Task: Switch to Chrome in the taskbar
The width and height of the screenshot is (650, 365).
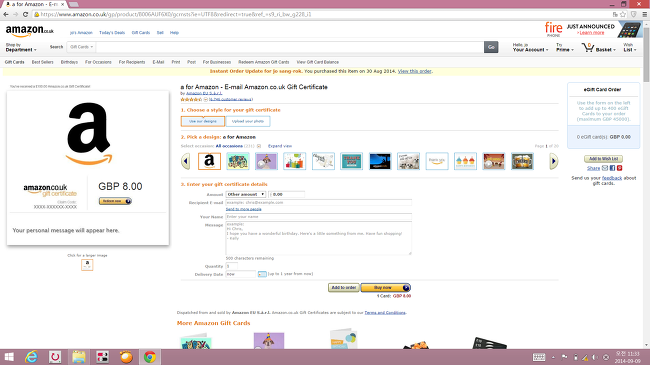Action: point(150,357)
